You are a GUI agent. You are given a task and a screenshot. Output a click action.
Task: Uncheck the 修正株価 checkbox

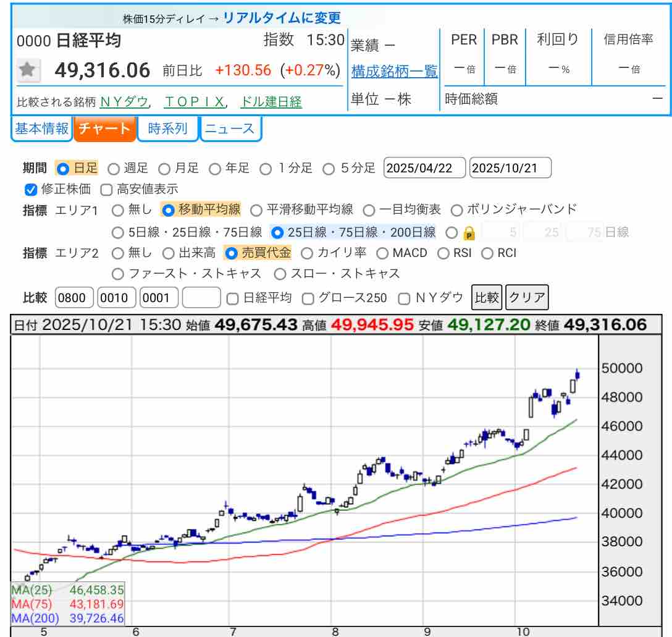click(x=31, y=190)
